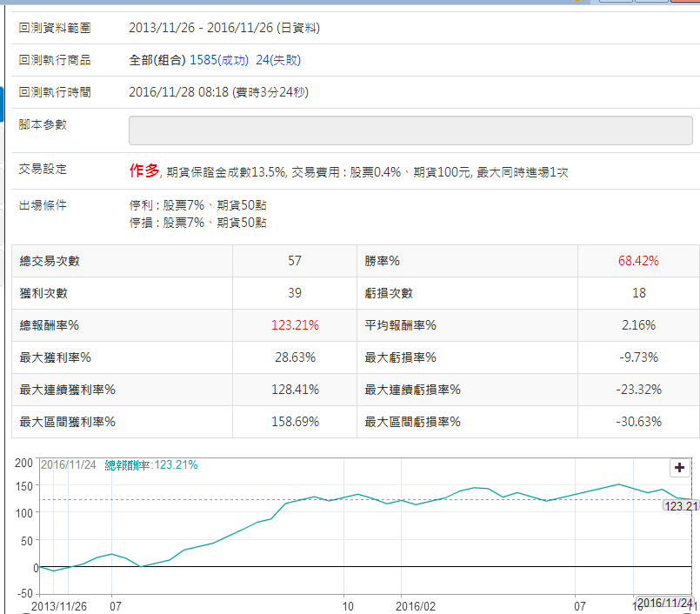The image size is (700, 614).
Task: Select the 回測資料範圍 date range text
Action: coord(224,28)
